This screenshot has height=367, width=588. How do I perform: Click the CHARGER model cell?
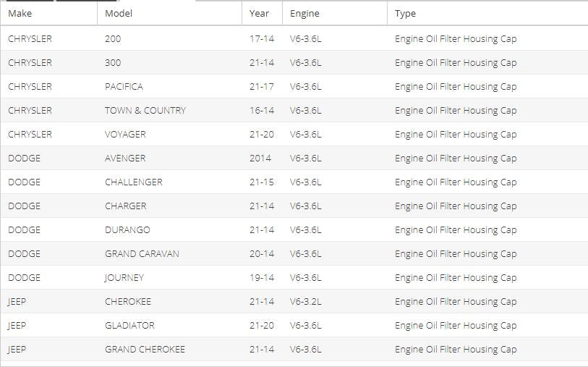[126, 206]
